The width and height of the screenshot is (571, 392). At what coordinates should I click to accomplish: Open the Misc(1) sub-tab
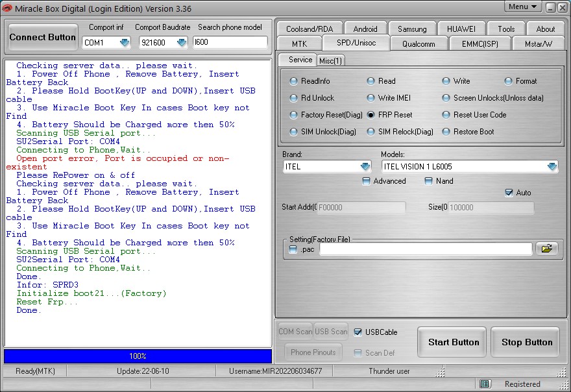pyautogui.click(x=331, y=60)
